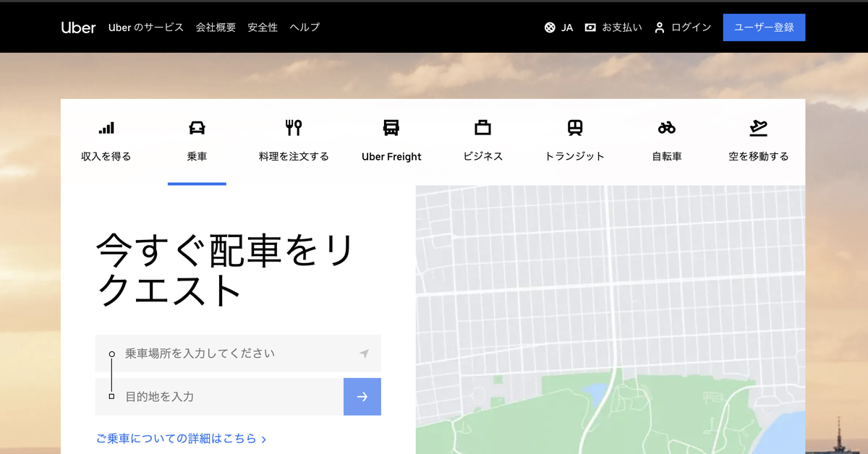Viewport: 868px width, 454px height.
Task: Select the 乗車 tab label
Action: 197,156
